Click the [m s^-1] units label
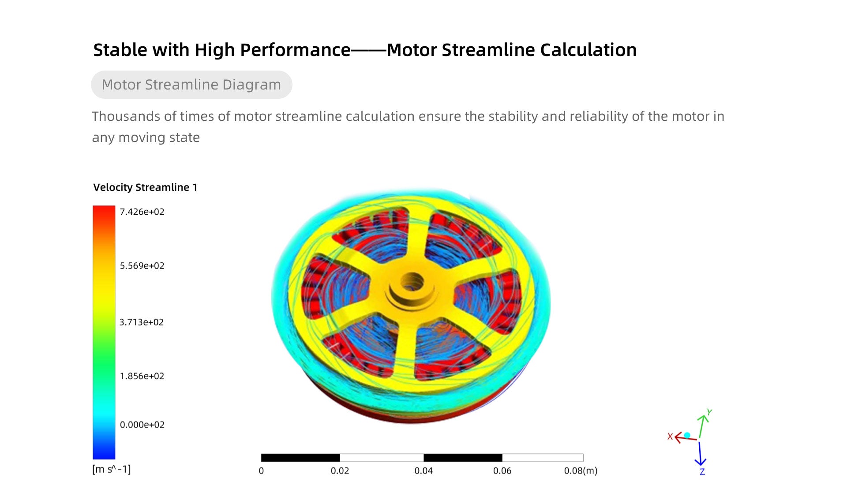 coord(112,469)
